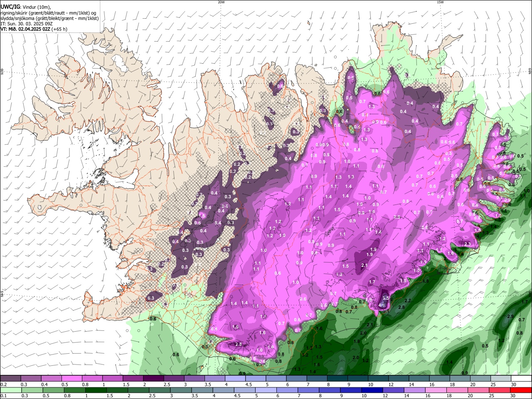Select the light grey snow swatch labeled 25
This screenshot has width=532, height=399.
click(501, 379)
